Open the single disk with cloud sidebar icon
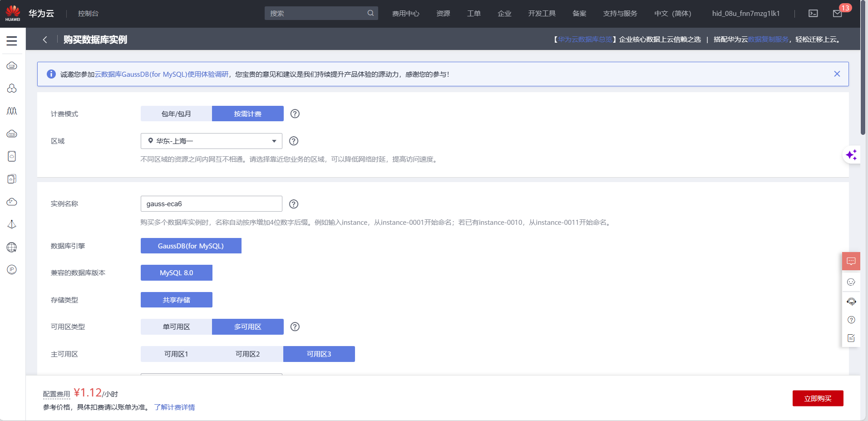The image size is (868, 421). tap(12, 156)
